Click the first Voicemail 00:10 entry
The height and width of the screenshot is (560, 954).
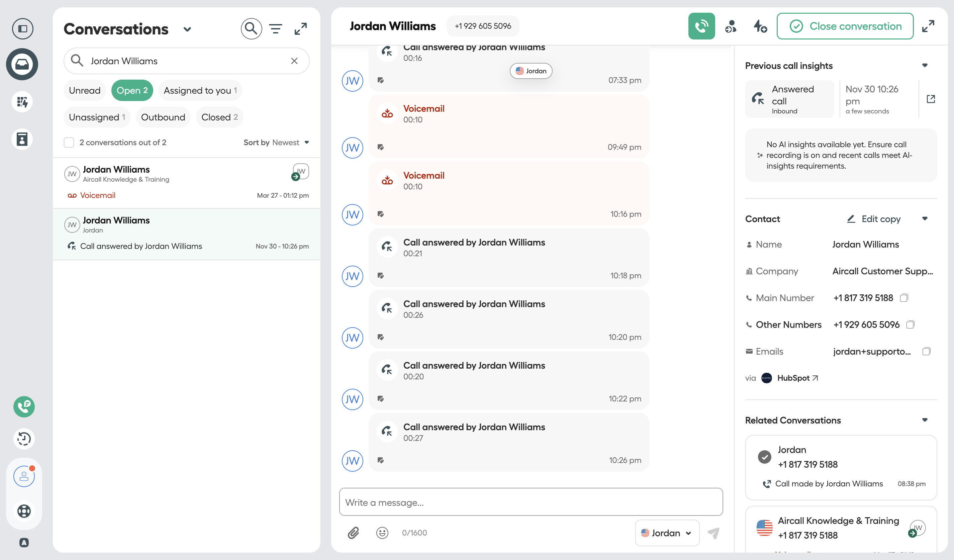509,126
